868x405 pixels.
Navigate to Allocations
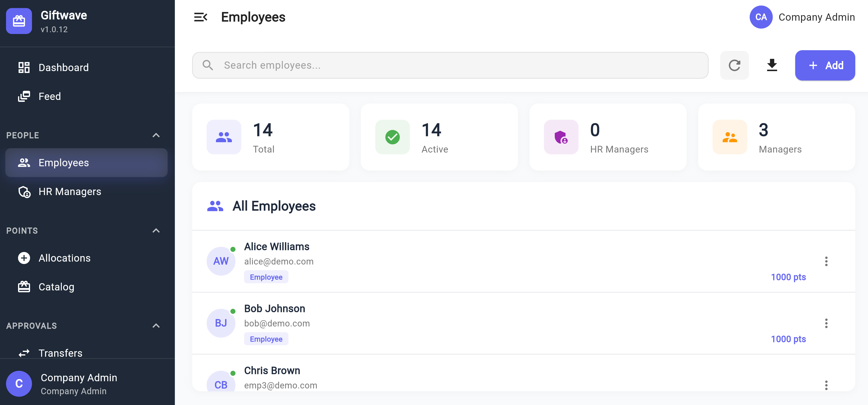point(86,258)
